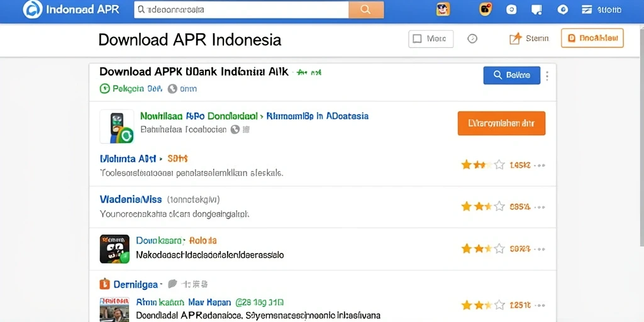The height and width of the screenshot is (322, 644).
Task: Focus the top search input field
Action: pos(241,9)
